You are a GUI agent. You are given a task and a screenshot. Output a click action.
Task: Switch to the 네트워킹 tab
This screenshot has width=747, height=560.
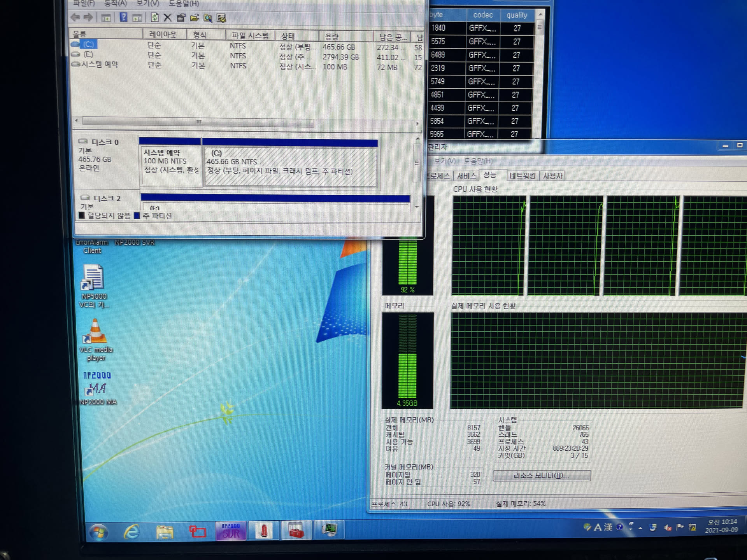(x=522, y=176)
